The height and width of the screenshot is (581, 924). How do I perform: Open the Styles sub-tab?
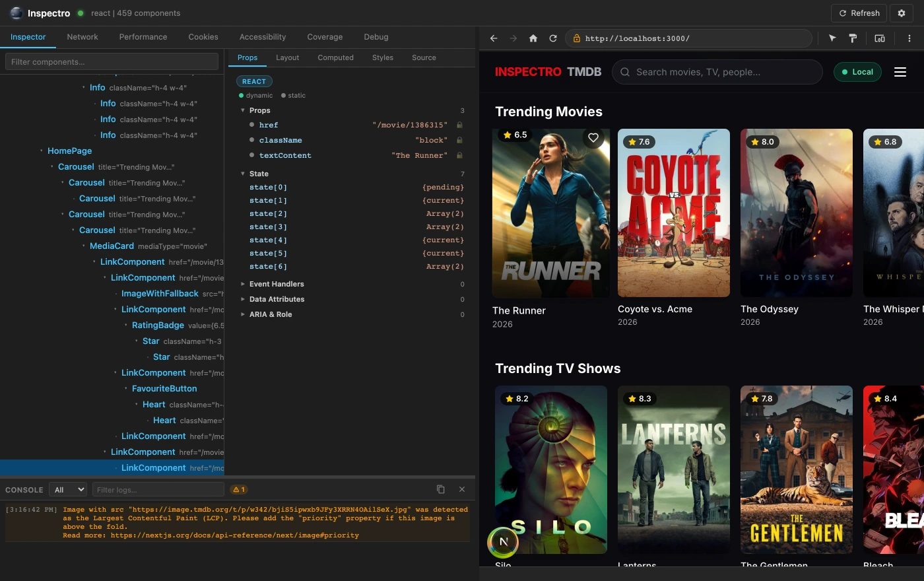click(383, 57)
